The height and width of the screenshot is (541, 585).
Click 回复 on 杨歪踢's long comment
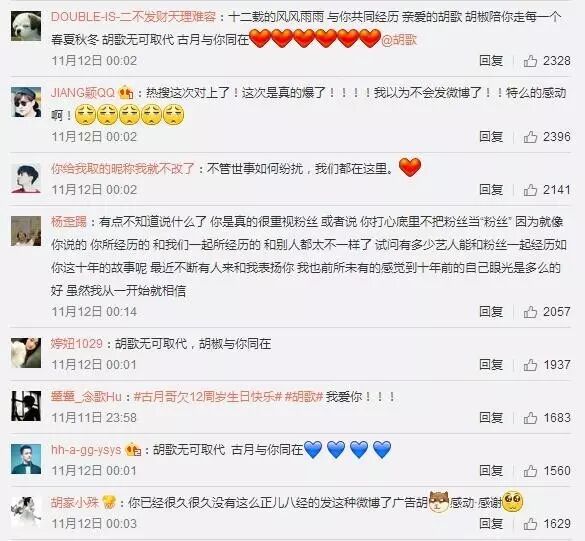(x=491, y=312)
